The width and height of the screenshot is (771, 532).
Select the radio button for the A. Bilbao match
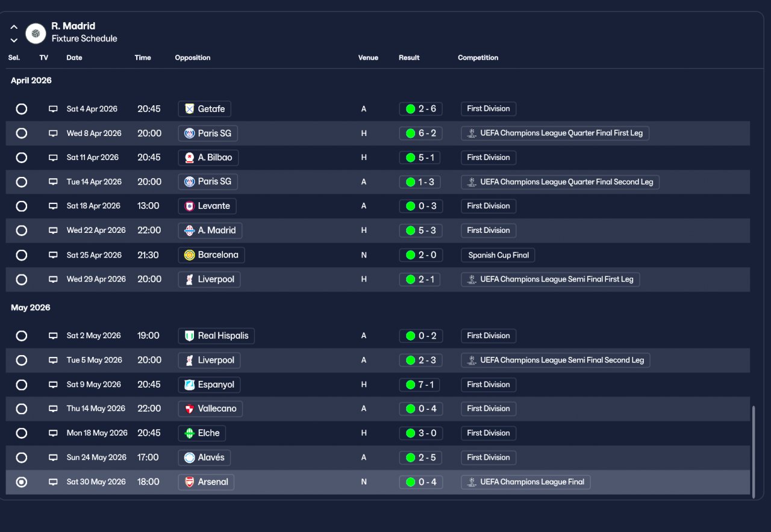[x=22, y=158]
